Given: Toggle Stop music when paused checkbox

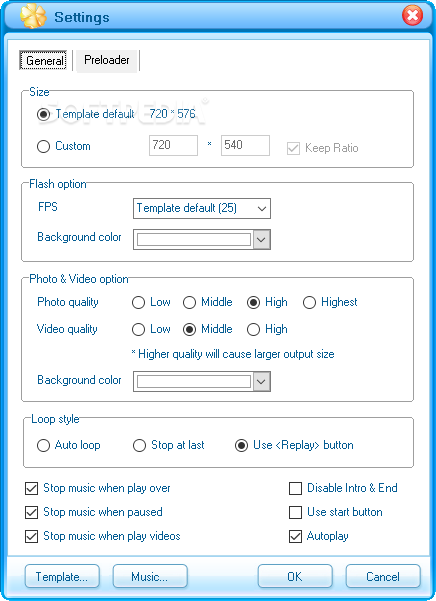Looking at the screenshot, I should (31, 512).
